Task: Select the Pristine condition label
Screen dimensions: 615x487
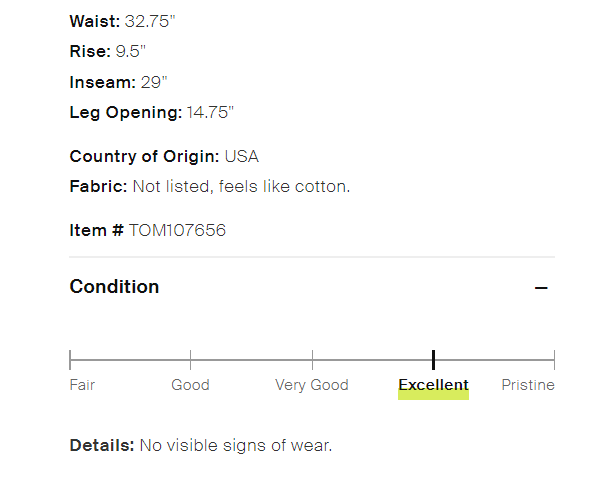Action: tap(527, 385)
